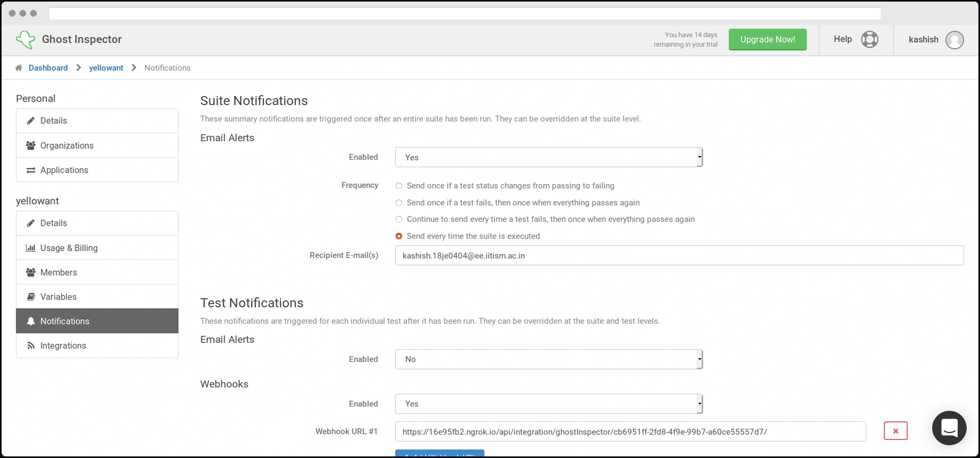Click the Upgrade Now! button
Viewport: 980px width, 458px height.
[x=767, y=39]
